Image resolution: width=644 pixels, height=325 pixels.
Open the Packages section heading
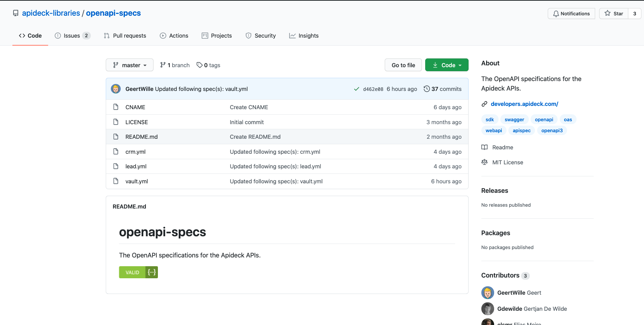click(x=496, y=233)
